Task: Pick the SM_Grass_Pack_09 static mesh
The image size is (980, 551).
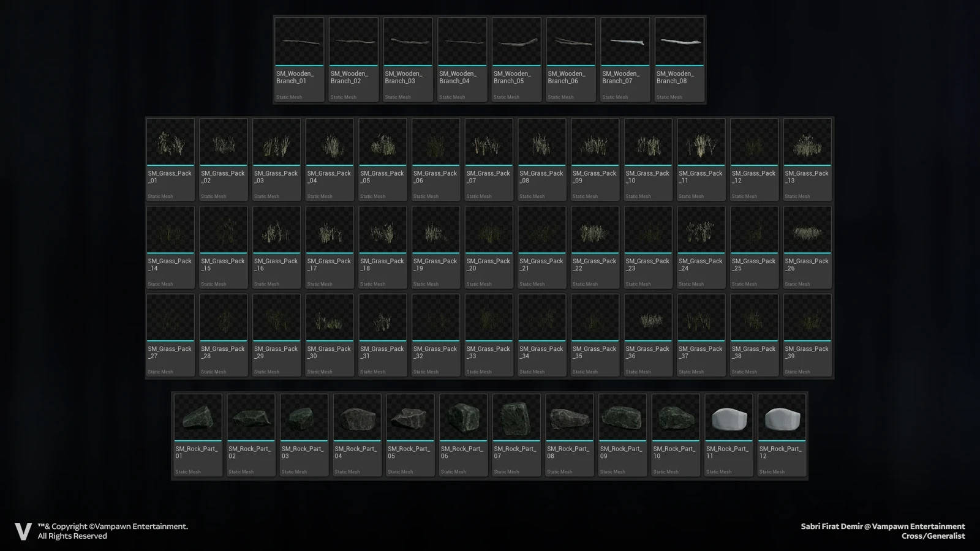Action: (595, 159)
